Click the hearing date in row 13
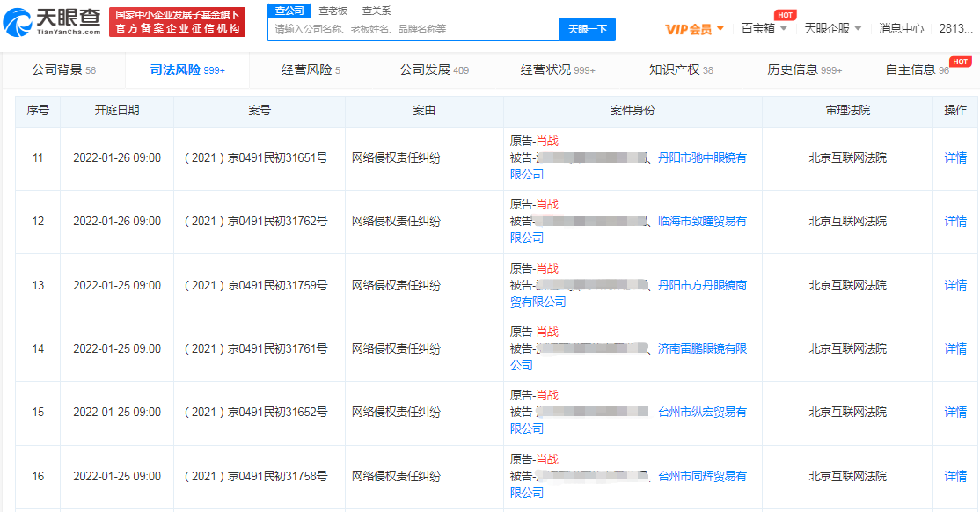 point(117,286)
